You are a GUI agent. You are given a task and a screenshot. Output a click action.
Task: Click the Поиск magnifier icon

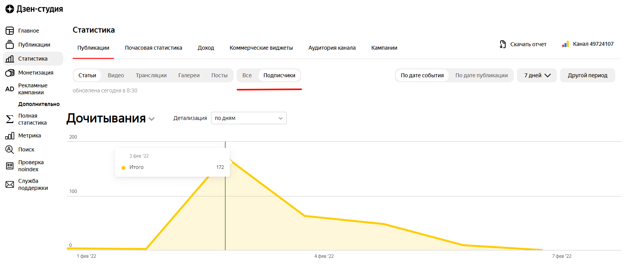[10, 149]
